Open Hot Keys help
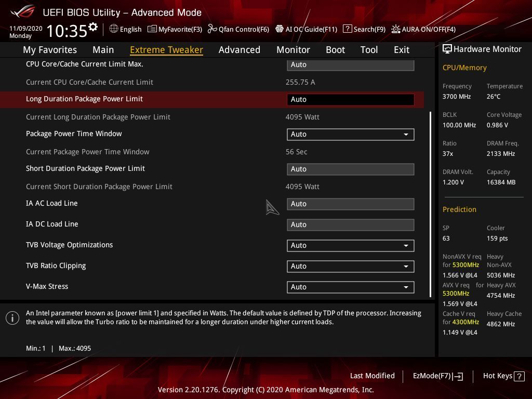532x399 pixels. tap(497, 376)
